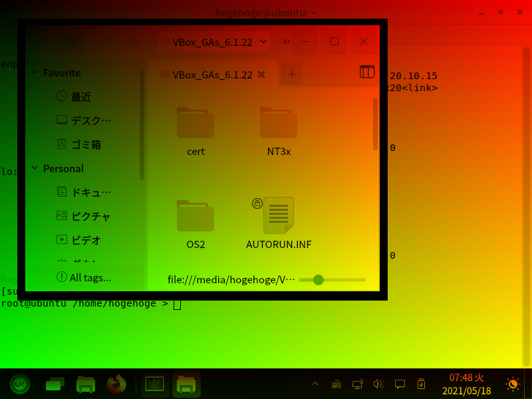
Task: Collapse the Personal sidebar section
Action: click(x=35, y=168)
